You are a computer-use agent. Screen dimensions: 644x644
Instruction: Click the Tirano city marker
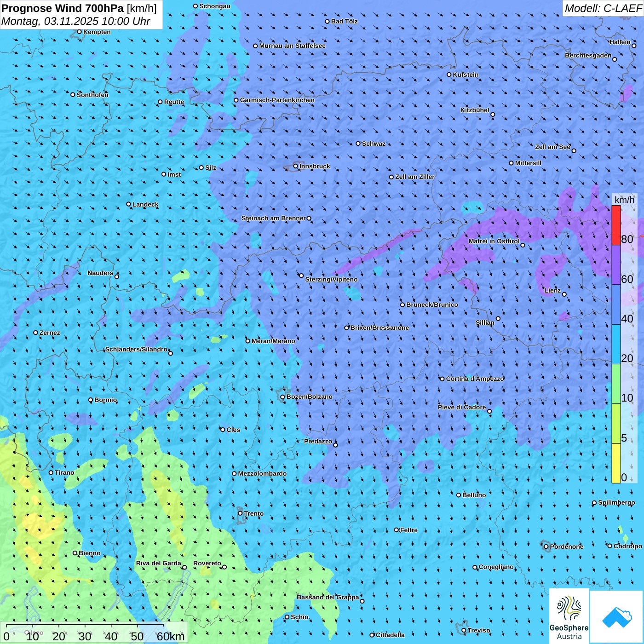click(51, 472)
